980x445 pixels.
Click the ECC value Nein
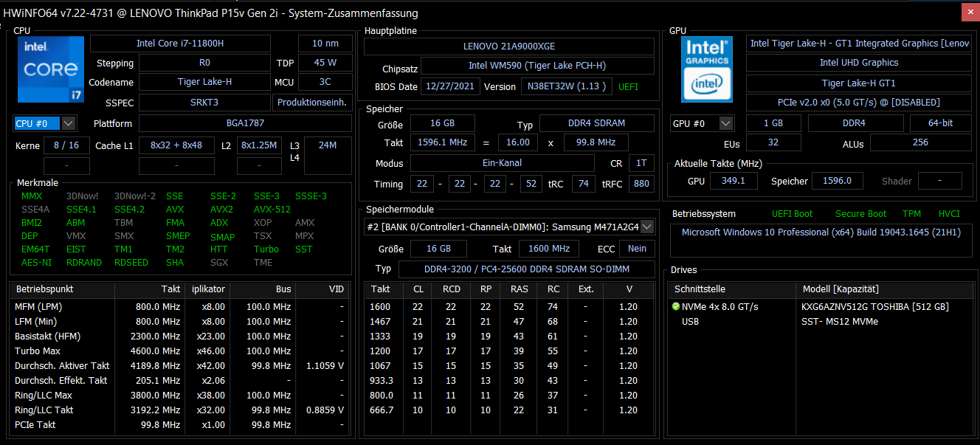tap(636, 249)
